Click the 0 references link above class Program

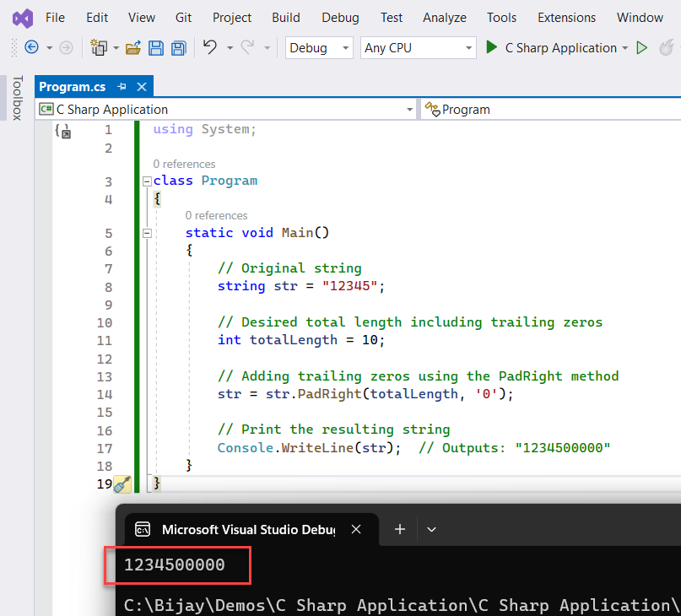pos(184,164)
